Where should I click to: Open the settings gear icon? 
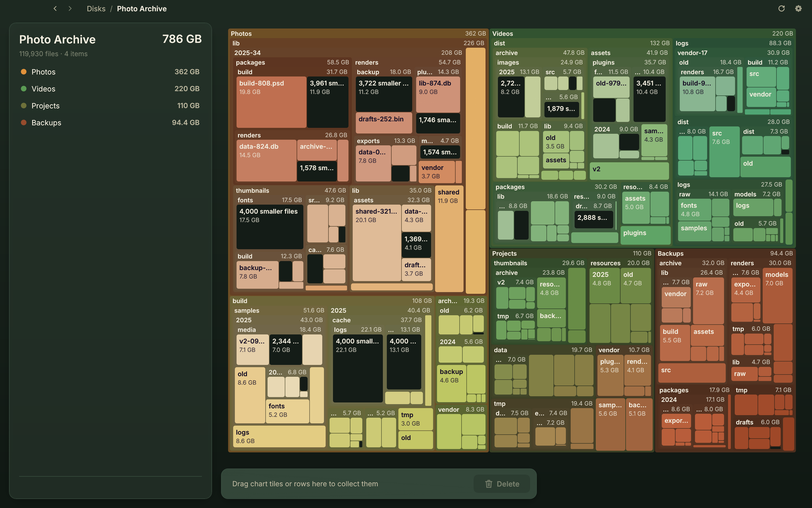[798, 9]
